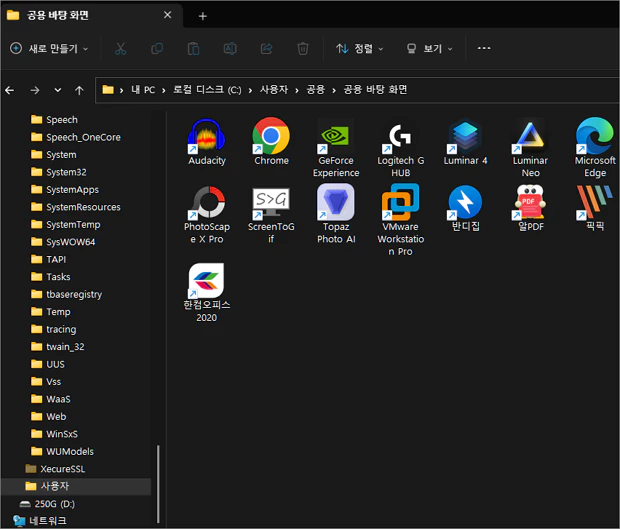Go back with the left arrow
This screenshot has height=529, width=620.
click(x=10, y=91)
